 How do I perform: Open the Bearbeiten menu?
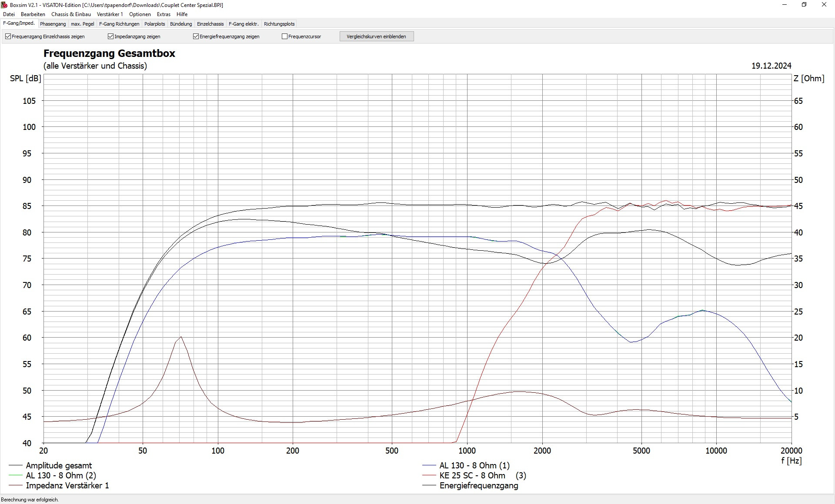point(33,14)
